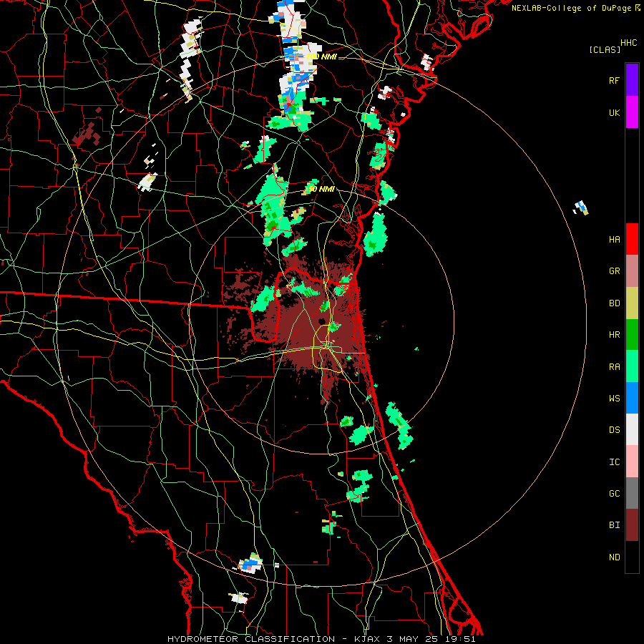Click the ND black legend swatch

click(x=632, y=557)
